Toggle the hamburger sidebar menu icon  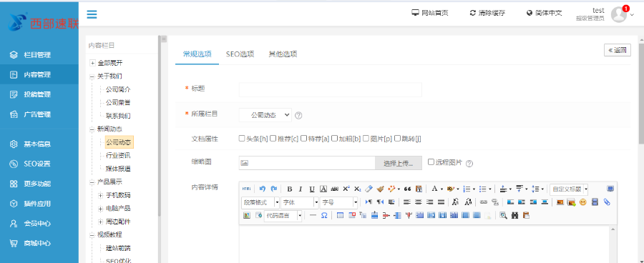tap(92, 14)
